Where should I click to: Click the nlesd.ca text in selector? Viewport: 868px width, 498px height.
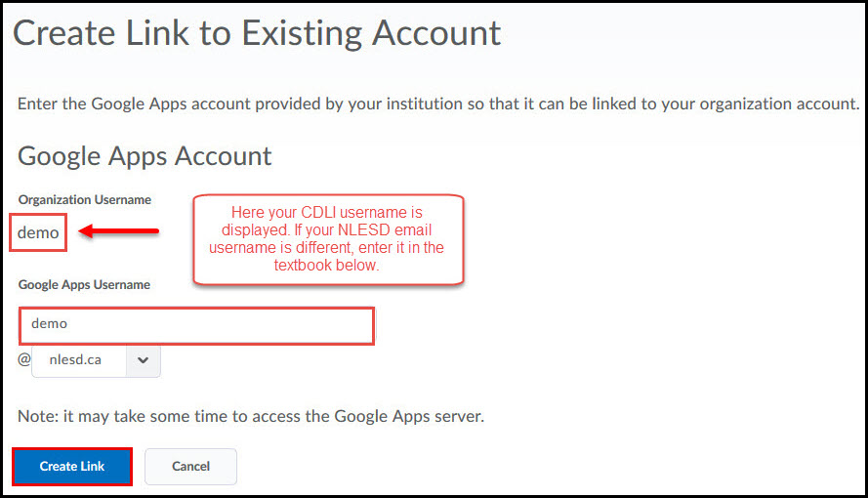[75, 359]
